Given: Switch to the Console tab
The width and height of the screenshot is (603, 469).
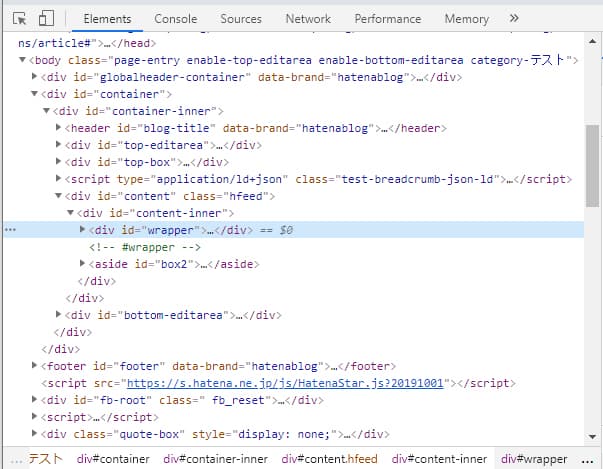Looking at the screenshot, I should [176, 19].
